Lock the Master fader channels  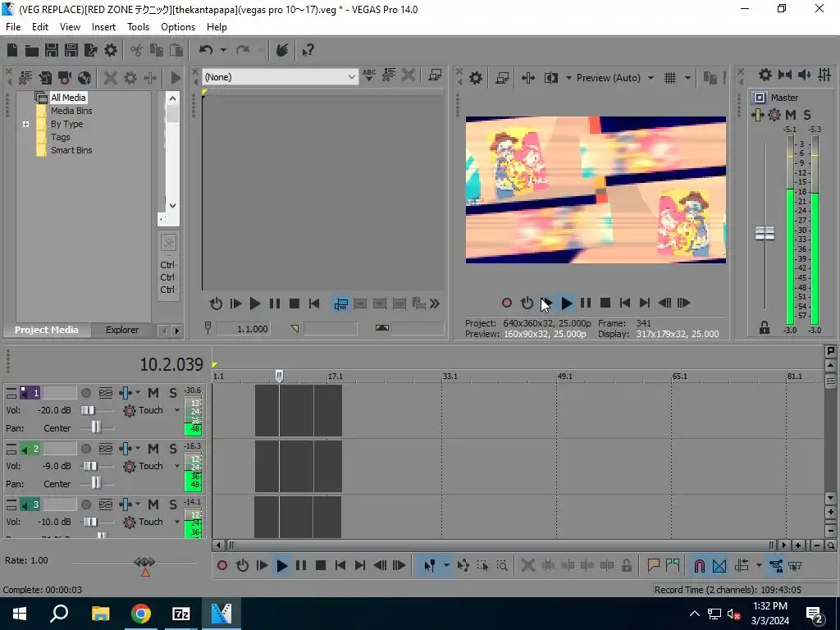point(765,328)
